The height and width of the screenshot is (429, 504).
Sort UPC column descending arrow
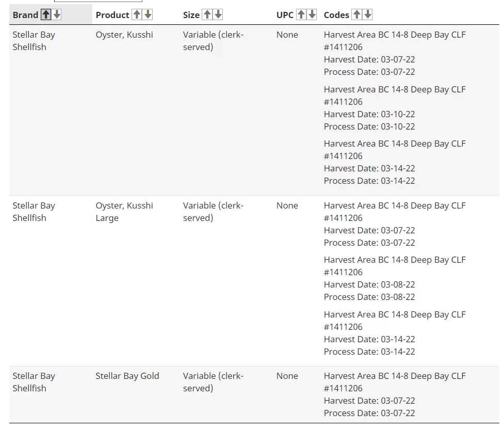click(x=312, y=14)
